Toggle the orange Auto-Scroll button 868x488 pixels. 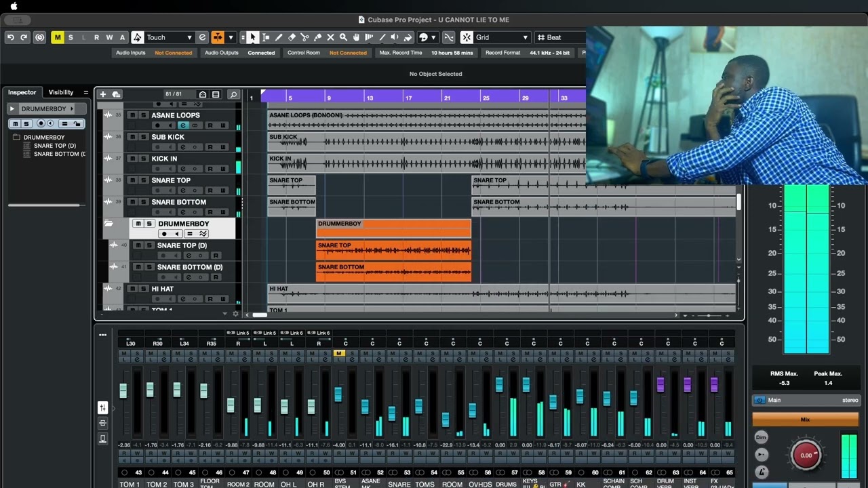pos(218,37)
